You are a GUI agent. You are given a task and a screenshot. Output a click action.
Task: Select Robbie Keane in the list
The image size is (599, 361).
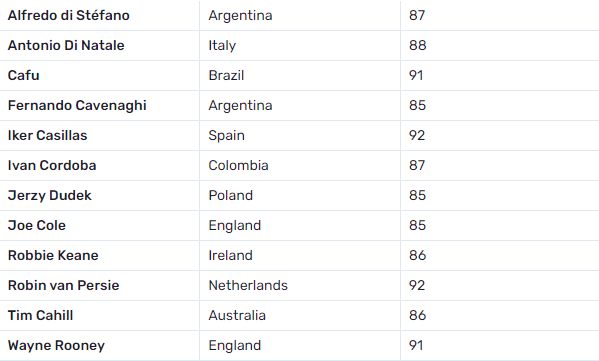tap(53, 256)
